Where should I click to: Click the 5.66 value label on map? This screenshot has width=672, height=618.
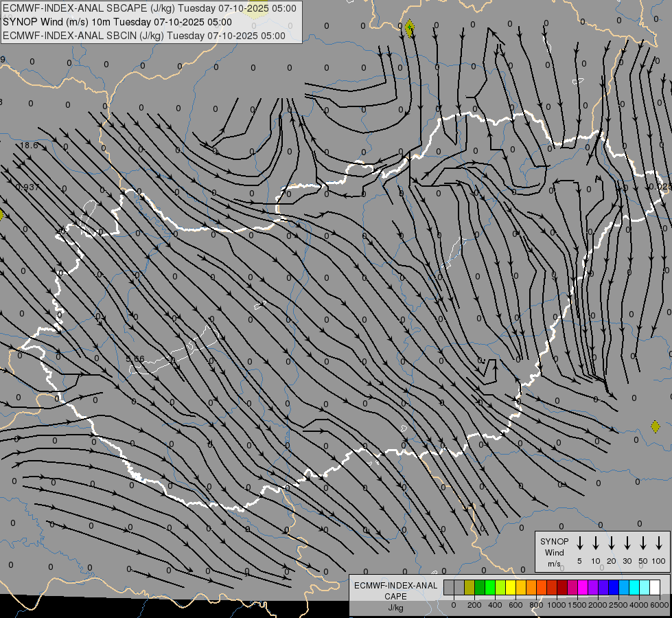[135, 358]
